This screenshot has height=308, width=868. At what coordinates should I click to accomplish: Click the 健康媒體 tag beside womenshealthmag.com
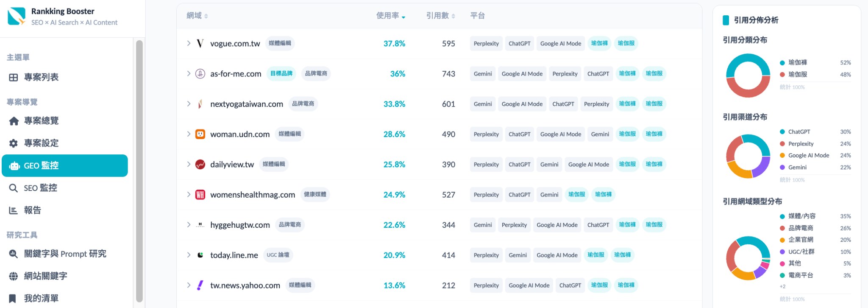(x=315, y=195)
